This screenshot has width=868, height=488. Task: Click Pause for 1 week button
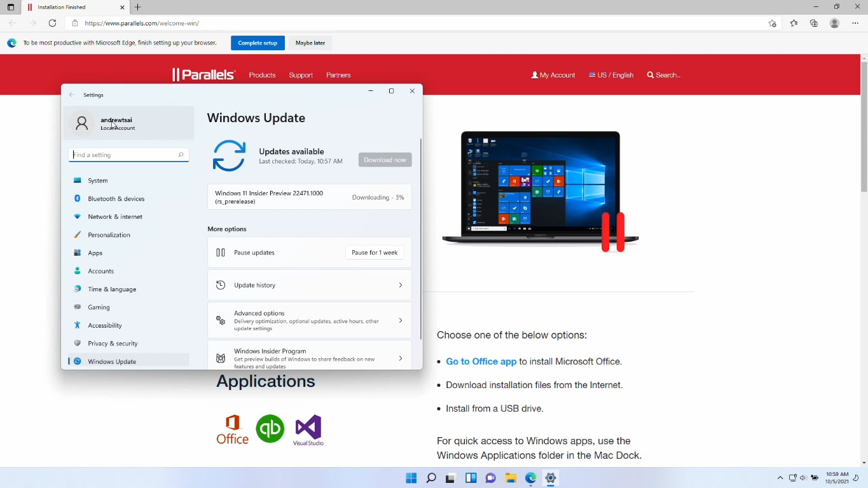click(375, 253)
